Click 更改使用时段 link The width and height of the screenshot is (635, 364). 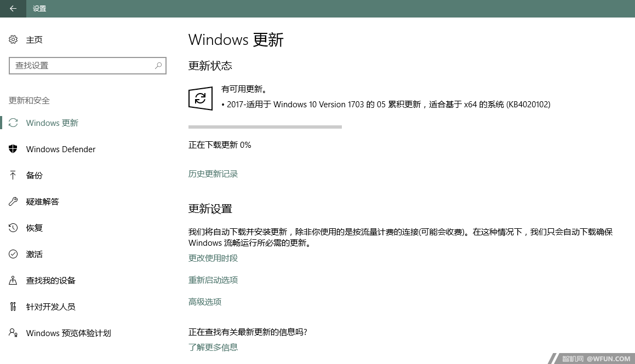tap(213, 258)
